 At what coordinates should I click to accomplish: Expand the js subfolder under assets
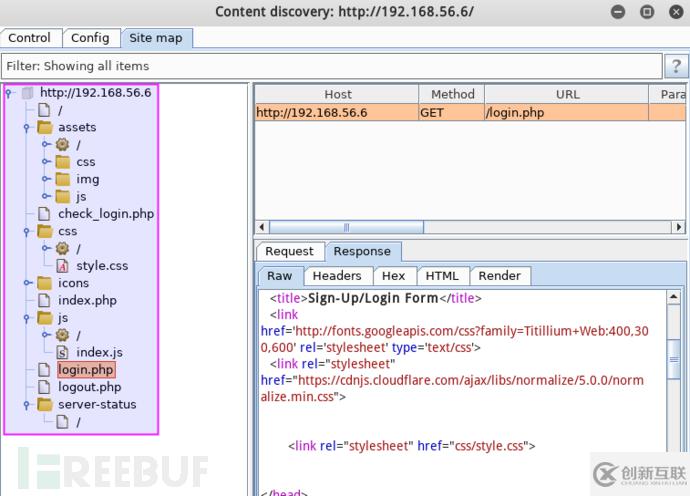(46, 196)
